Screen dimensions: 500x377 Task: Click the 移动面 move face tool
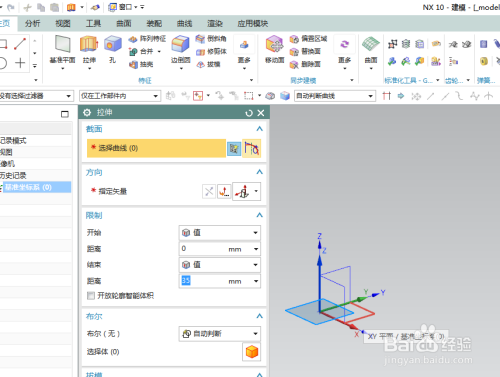point(274,44)
